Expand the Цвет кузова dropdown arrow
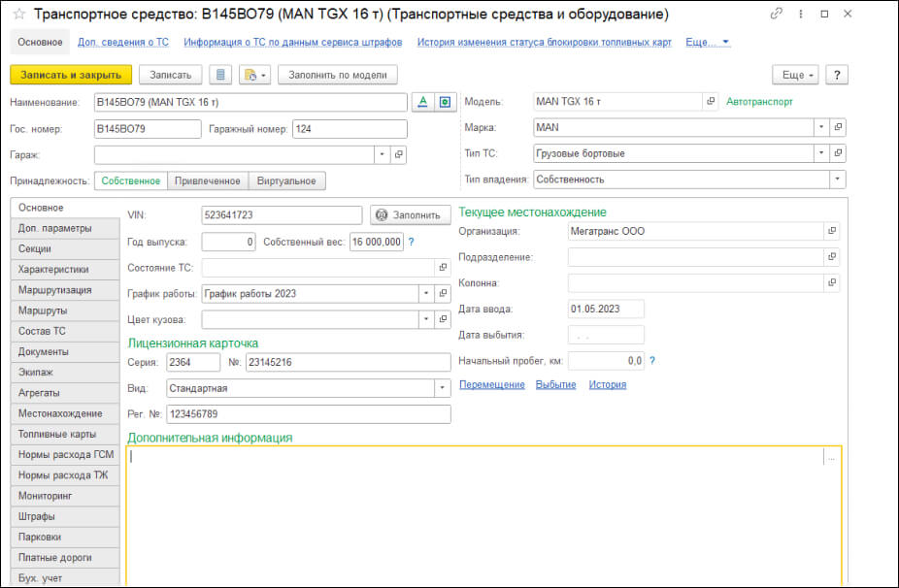The width and height of the screenshot is (899, 588). (426, 319)
